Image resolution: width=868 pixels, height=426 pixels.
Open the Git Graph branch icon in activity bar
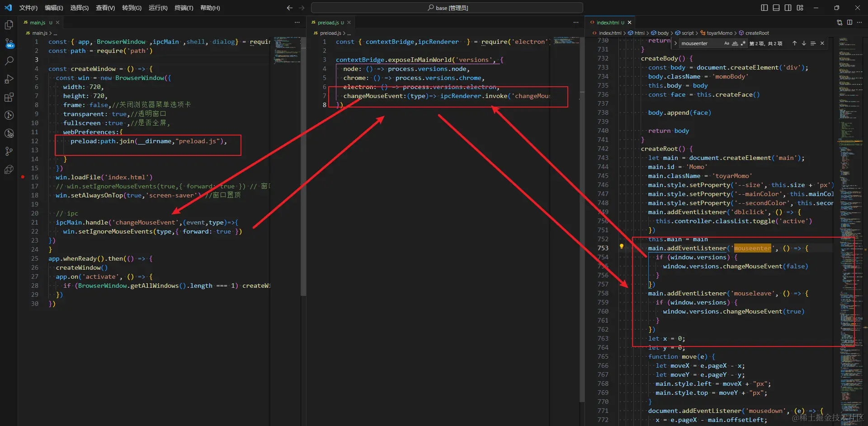pos(9,151)
